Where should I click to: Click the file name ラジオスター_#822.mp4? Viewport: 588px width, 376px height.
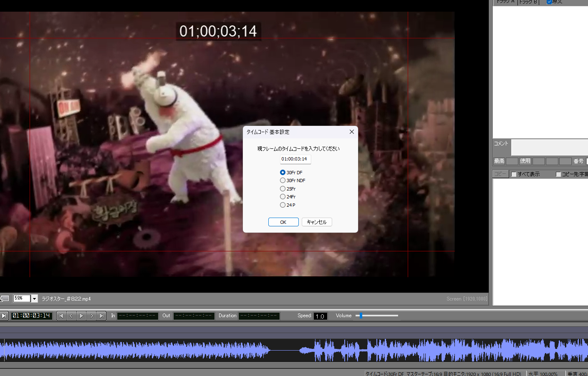(x=66, y=299)
